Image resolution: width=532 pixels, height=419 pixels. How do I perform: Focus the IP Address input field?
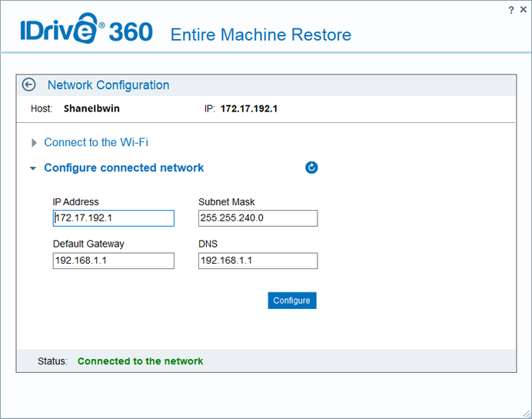point(114,218)
